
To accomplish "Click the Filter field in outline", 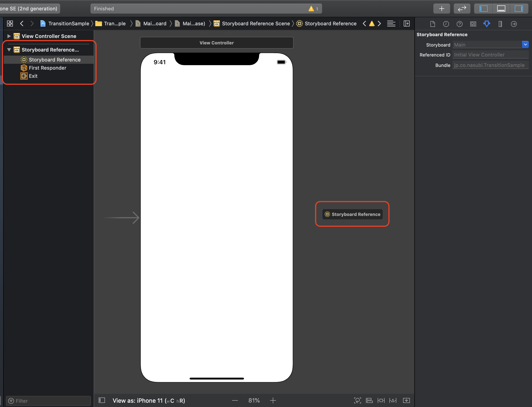I will pos(48,401).
